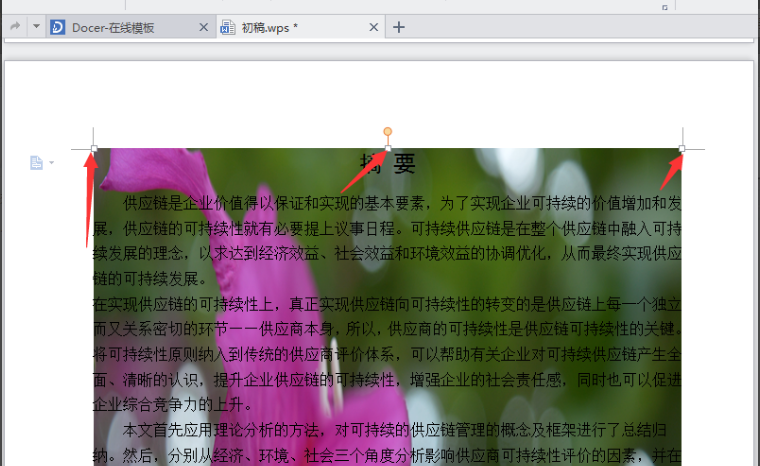Close the Docer-在线模板 tab
Screen dimensions: 760x466
click(204, 27)
